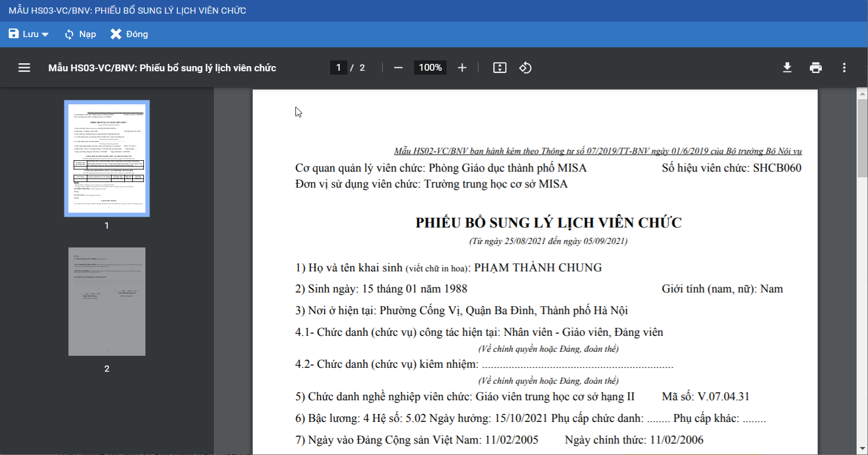Click the 100% zoom level field
The height and width of the screenshot is (455, 868).
click(430, 68)
